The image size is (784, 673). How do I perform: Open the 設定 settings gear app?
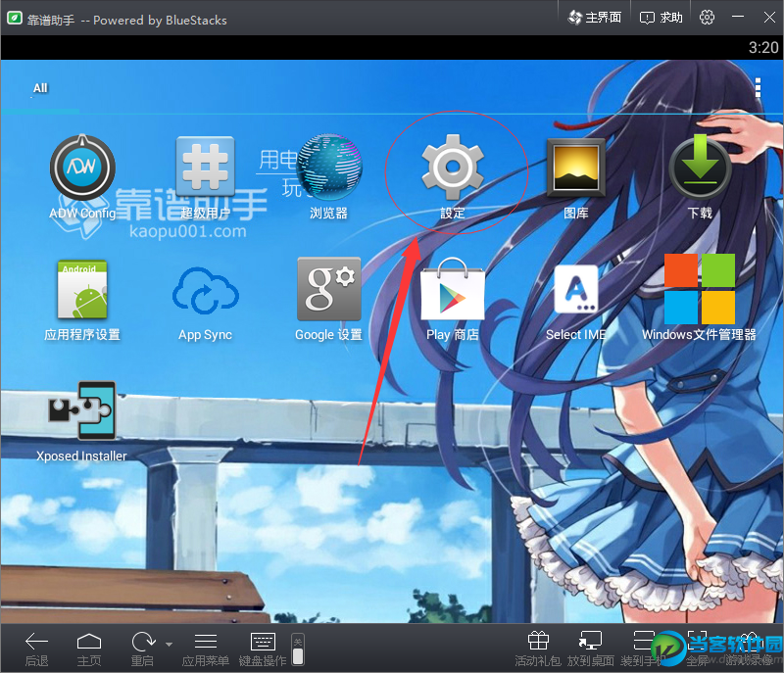click(x=453, y=176)
